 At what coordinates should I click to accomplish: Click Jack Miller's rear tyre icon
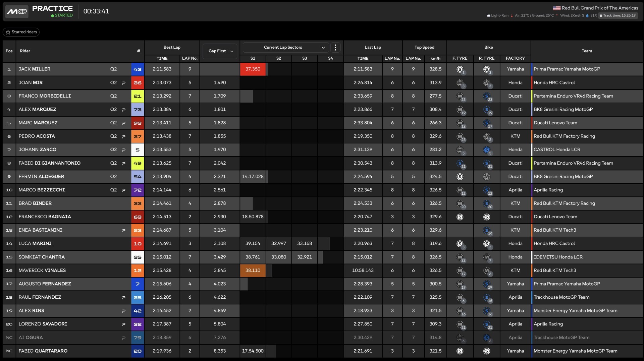coord(487,69)
